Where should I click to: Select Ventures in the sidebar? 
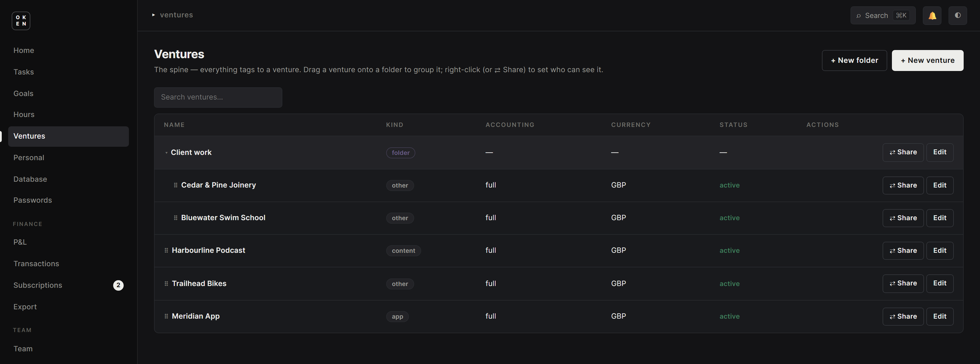(x=69, y=136)
